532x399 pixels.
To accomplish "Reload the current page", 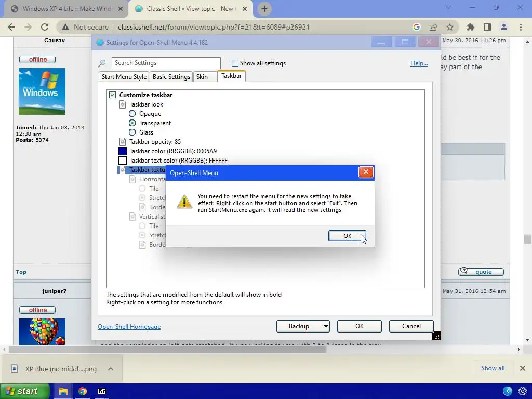I will point(45,27).
